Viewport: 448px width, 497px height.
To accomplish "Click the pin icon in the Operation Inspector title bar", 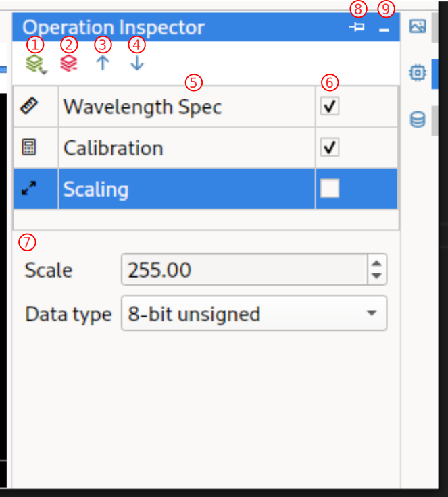I will tap(358, 28).
